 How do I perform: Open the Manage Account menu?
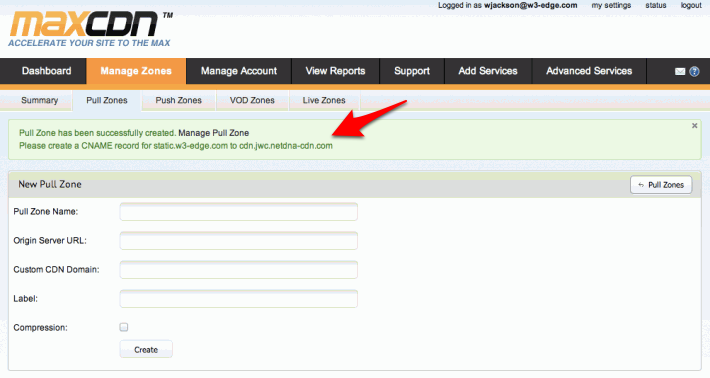click(239, 71)
